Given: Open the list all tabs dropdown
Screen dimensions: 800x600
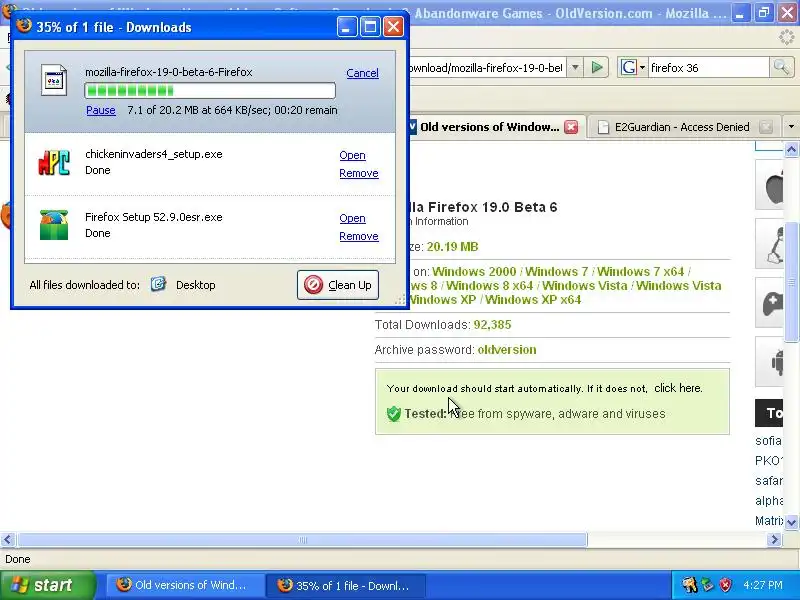Looking at the screenshot, I should 791,127.
